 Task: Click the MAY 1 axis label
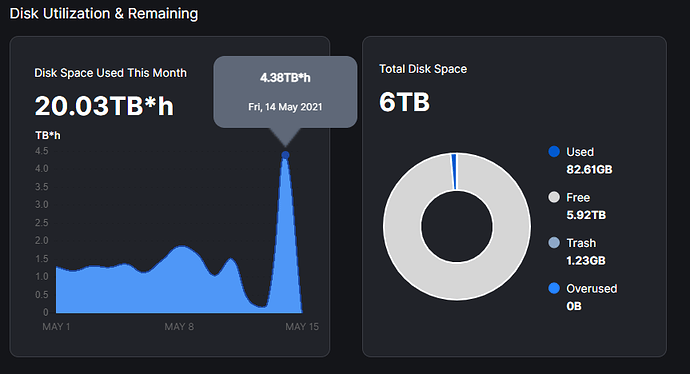(x=56, y=326)
